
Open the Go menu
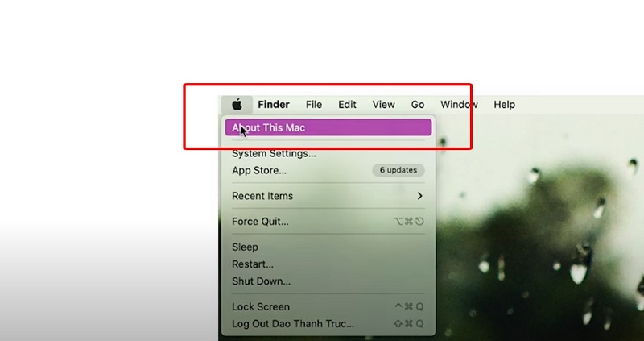pyautogui.click(x=418, y=105)
